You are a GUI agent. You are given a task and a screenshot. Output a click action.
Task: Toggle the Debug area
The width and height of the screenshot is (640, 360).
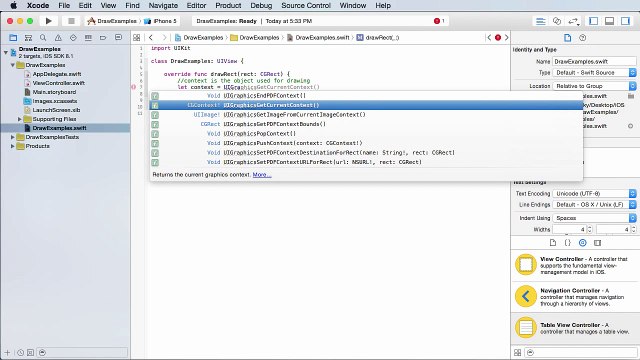609,21
